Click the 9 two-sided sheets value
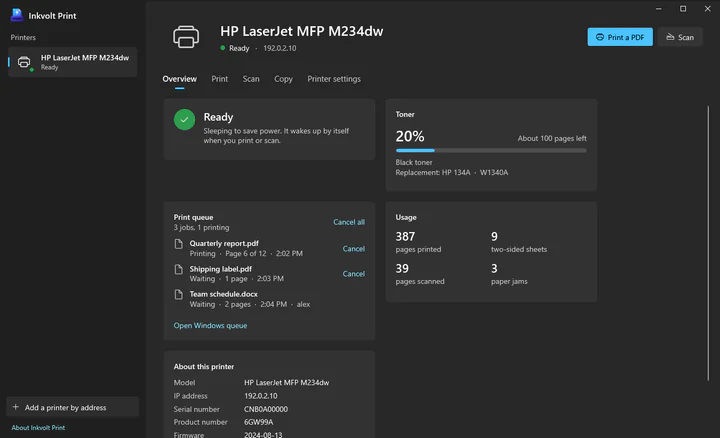This screenshot has width=720, height=438. tap(494, 237)
